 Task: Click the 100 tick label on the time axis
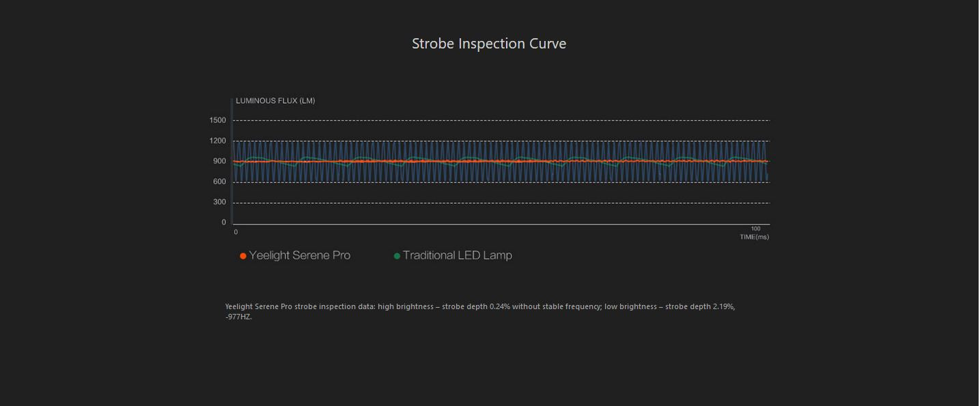click(x=755, y=229)
